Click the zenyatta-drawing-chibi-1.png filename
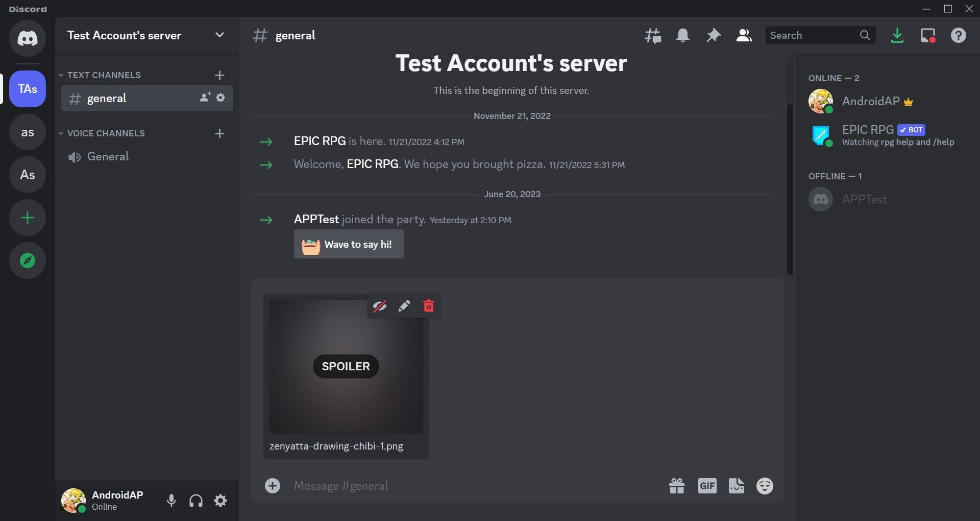 pyautogui.click(x=336, y=446)
